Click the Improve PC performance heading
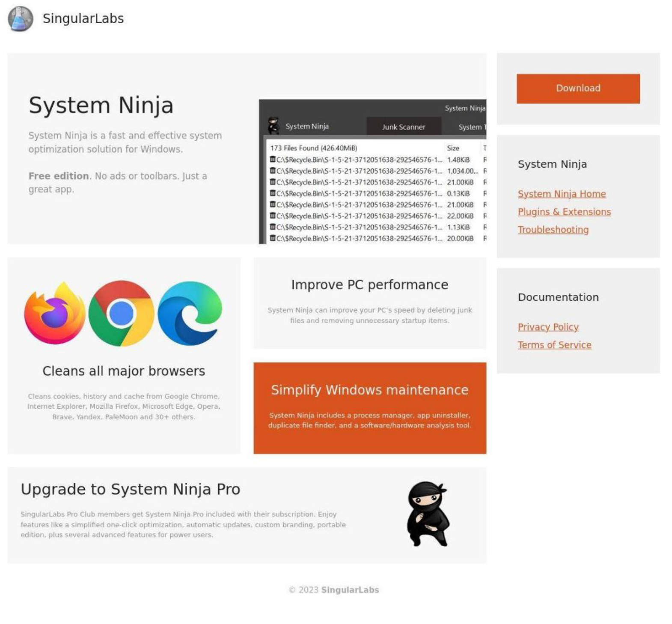 coord(370,285)
